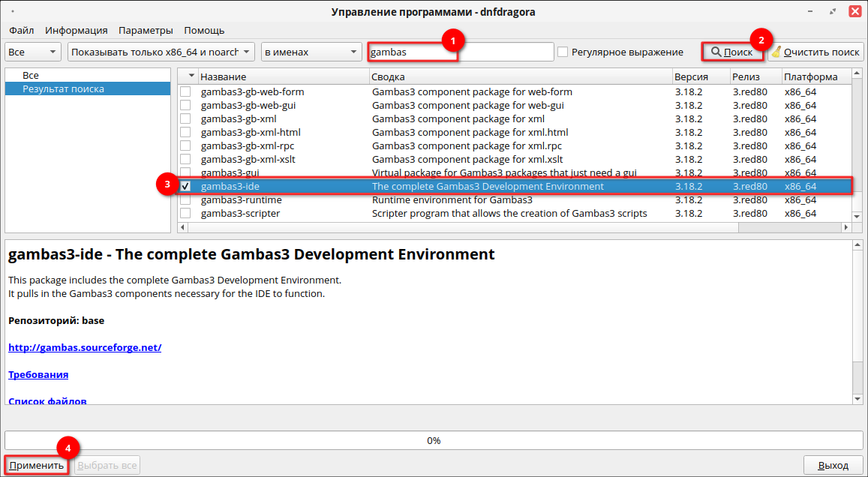868x477 pixels.
Task: Open the 'в именах' search scope dropdown
Action: tap(311, 52)
